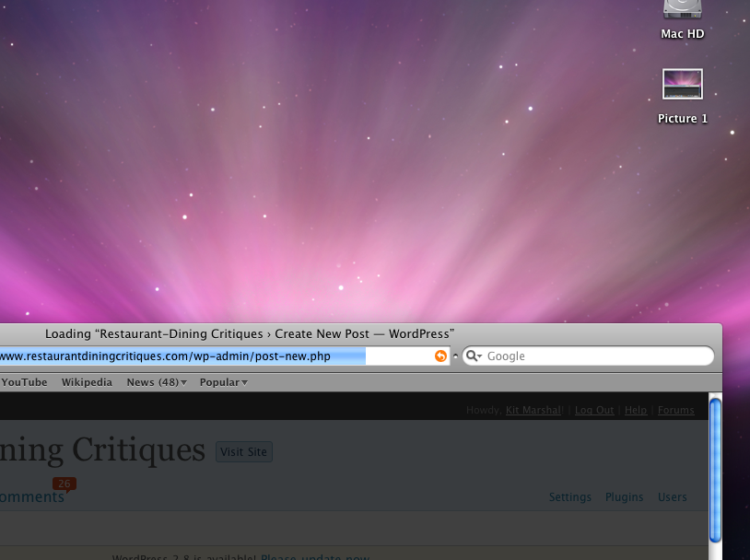Open the Help link
The height and width of the screenshot is (560, 750).
tap(636, 410)
